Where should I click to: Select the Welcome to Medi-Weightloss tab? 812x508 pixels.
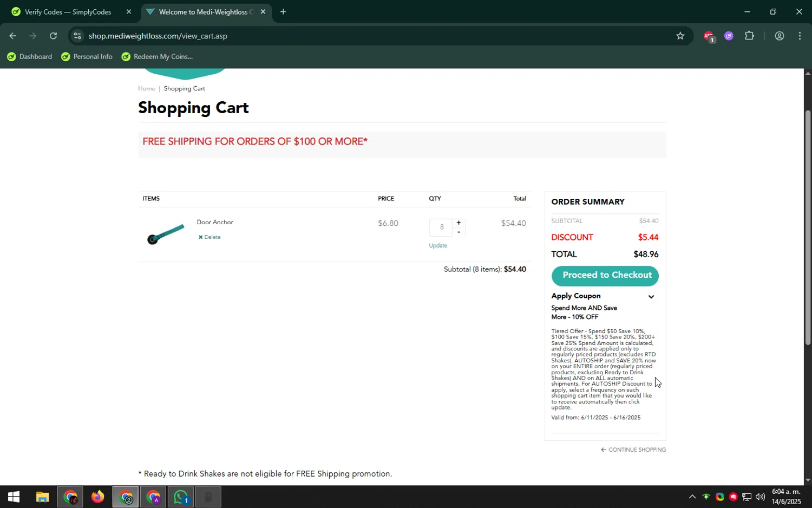[x=206, y=12]
